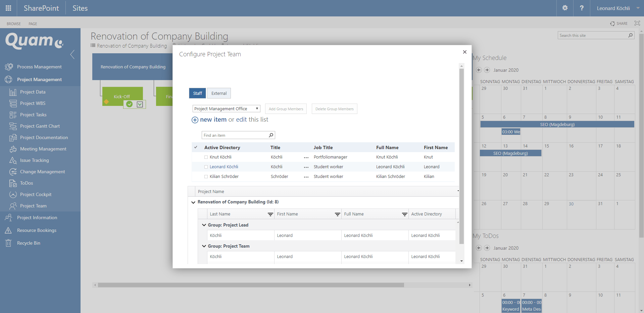This screenshot has width=644, height=313.
Task: Open the Project Management Office dropdown
Action: click(226, 109)
